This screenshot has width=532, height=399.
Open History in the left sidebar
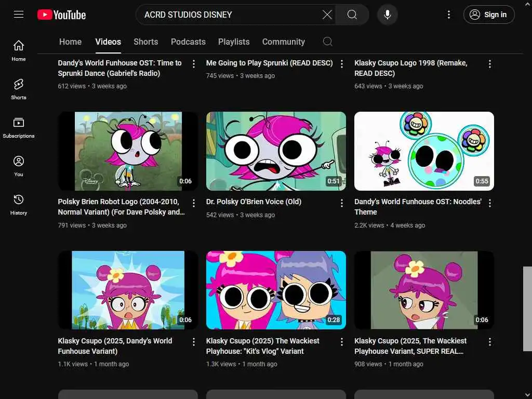[19, 205]
